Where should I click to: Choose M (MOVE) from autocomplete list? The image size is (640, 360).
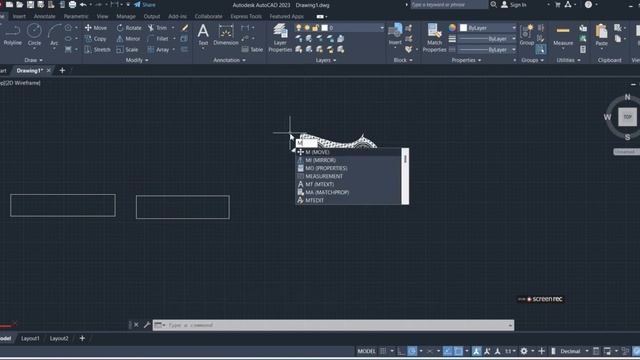[x=348, y=152]
